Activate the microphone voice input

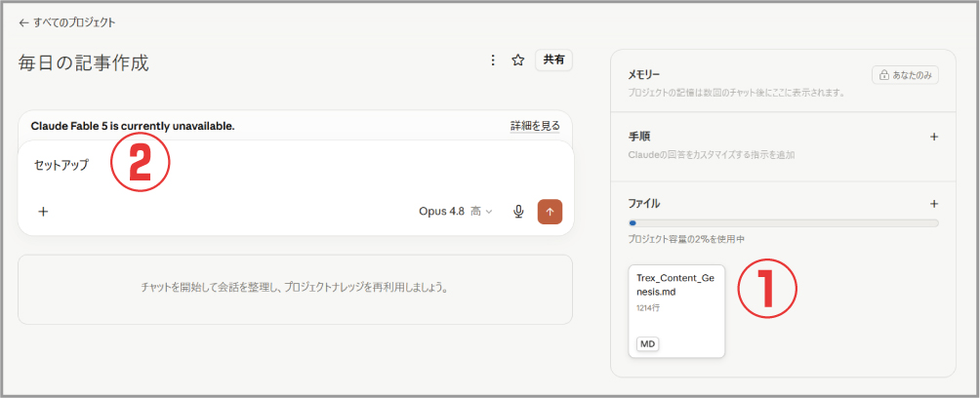[518, 212]
